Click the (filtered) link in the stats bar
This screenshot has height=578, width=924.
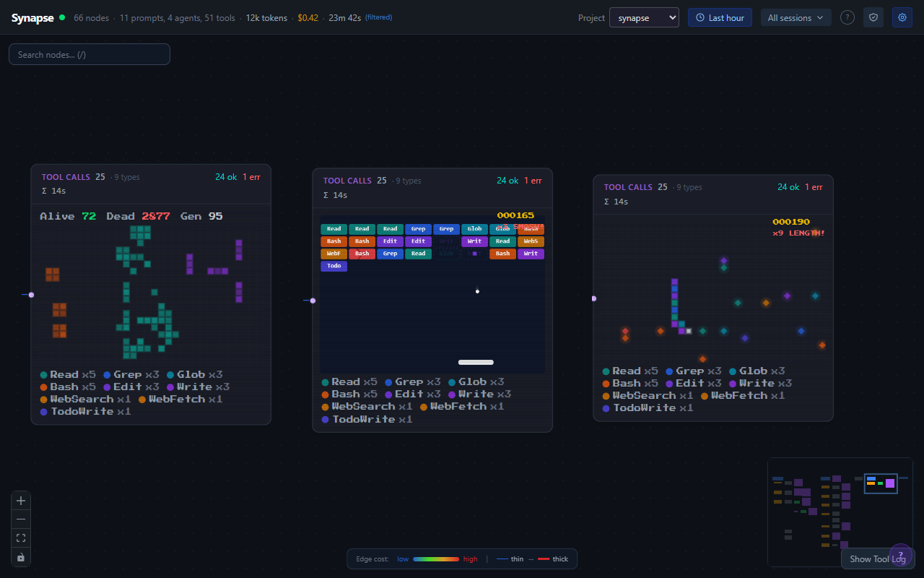click(x=378, y=17)
